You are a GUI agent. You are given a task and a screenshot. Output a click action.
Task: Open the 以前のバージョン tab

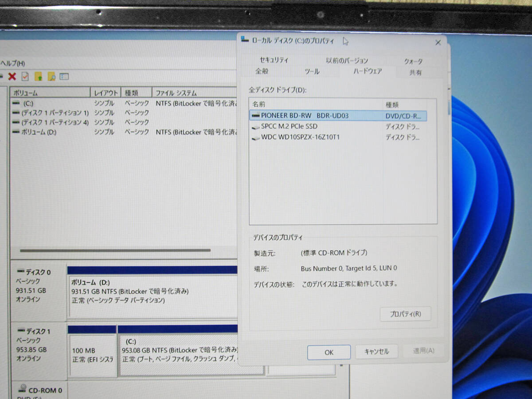click(x=347, y=61)
